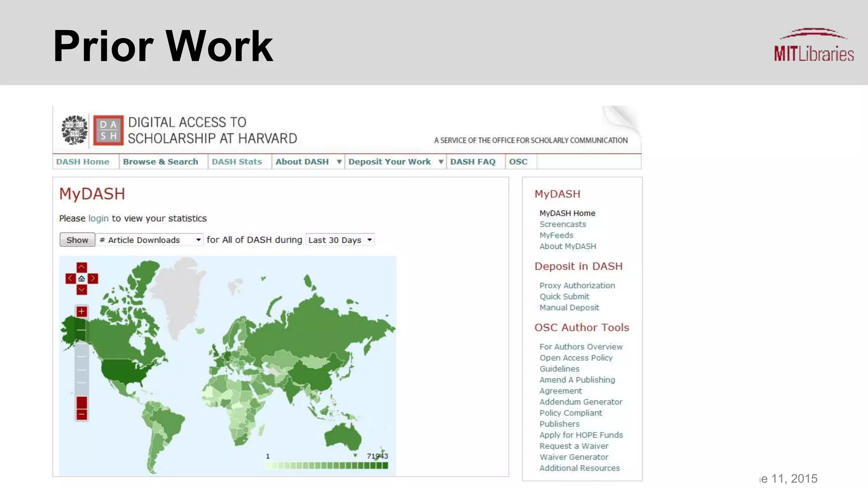Open the Apply for HOPE Funds link
The height and width of the screenshot is (488, 868).
pos(581,435)
